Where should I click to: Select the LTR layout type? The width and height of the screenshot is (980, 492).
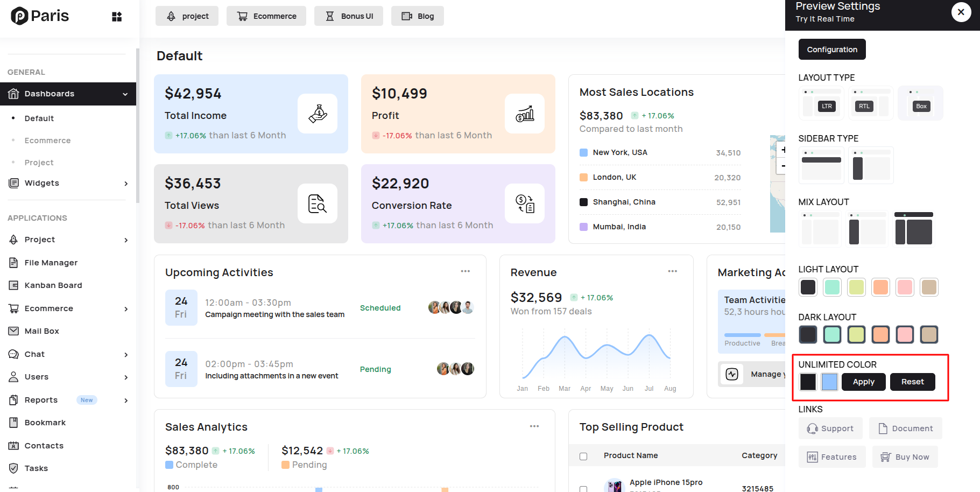[x=821, y=103]
